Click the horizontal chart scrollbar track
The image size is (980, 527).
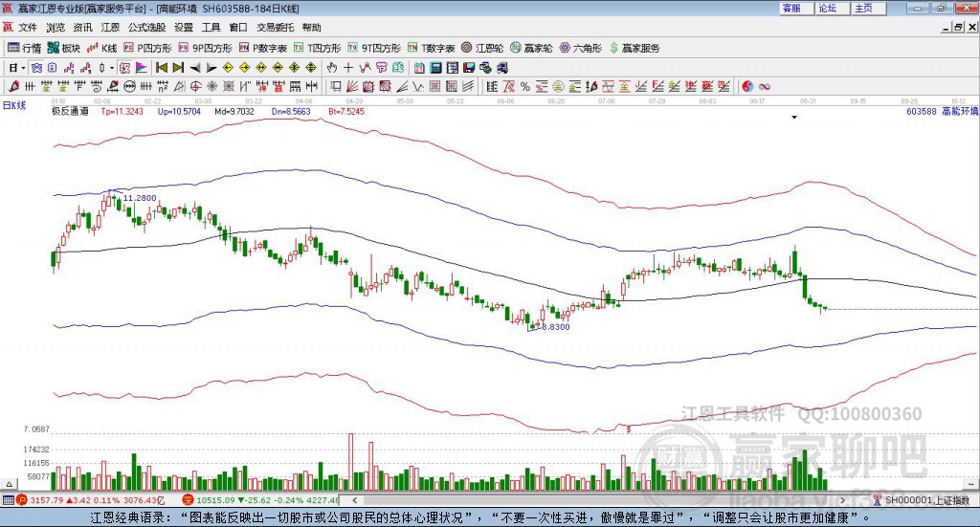599,500
